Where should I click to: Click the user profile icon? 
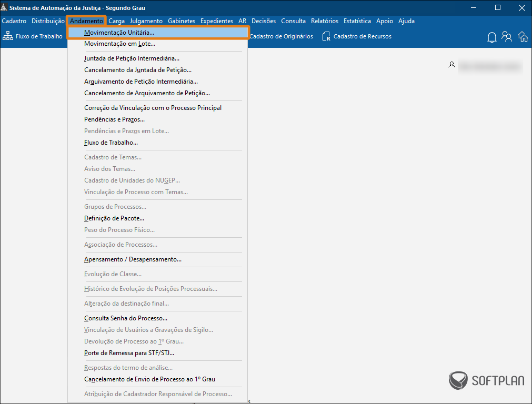point(451,65)
